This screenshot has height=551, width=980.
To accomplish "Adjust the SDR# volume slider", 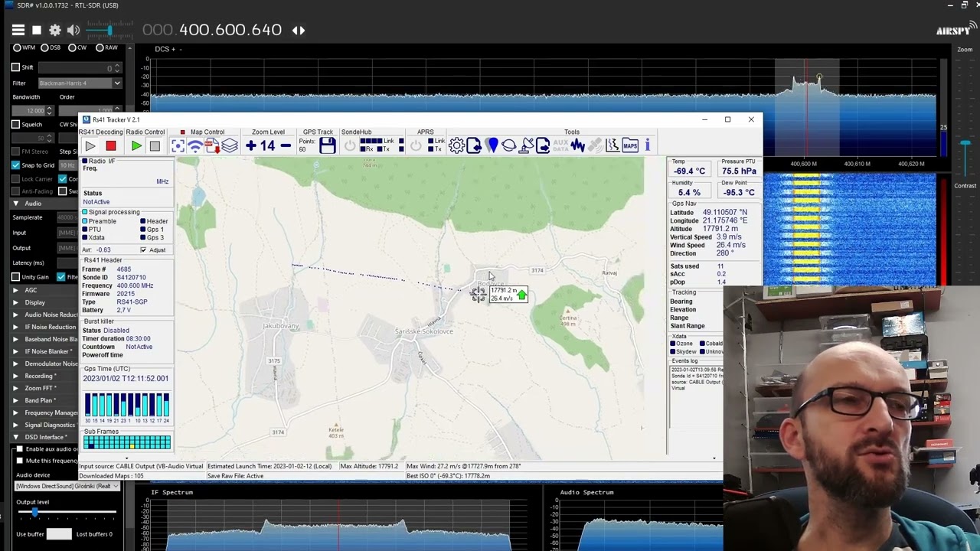I will (109, 30).
